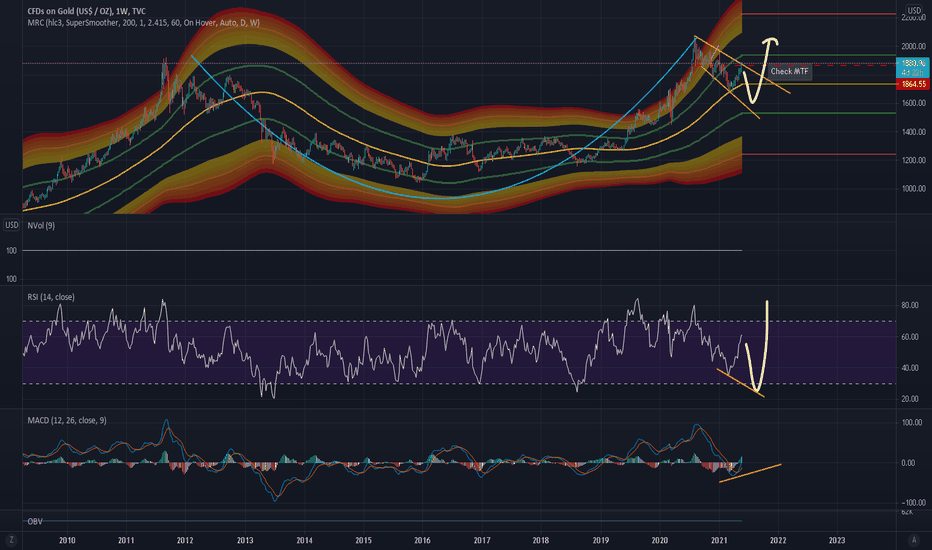Screen dimensions: 932x550
Task: Click the 2016 label on time axis
Action: tap(423, 540)
